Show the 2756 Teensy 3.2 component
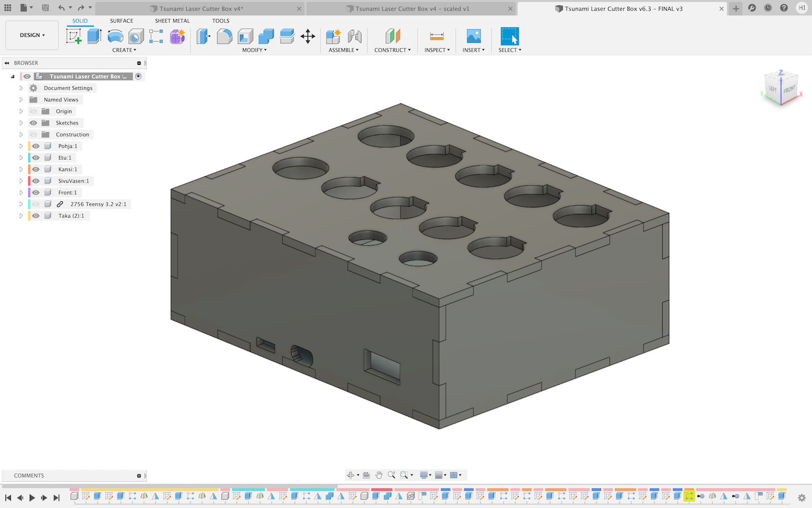 coord(36,204)
